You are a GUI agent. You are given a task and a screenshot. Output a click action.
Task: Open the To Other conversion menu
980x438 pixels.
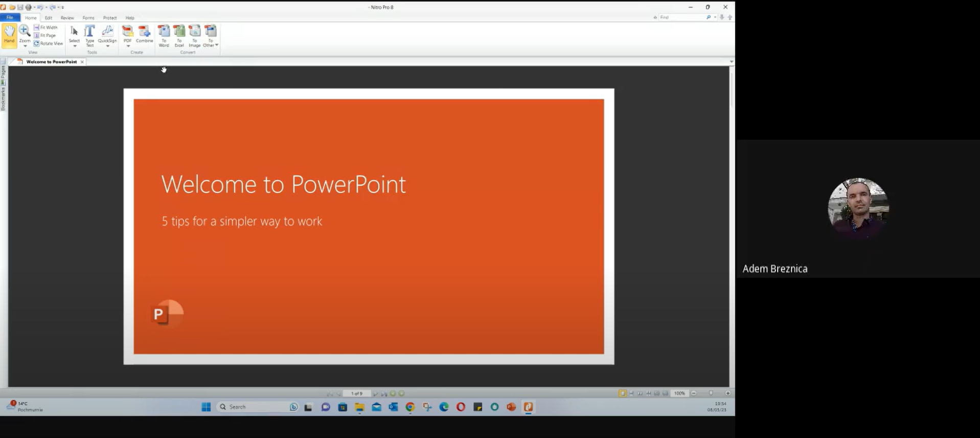point(210,36)
